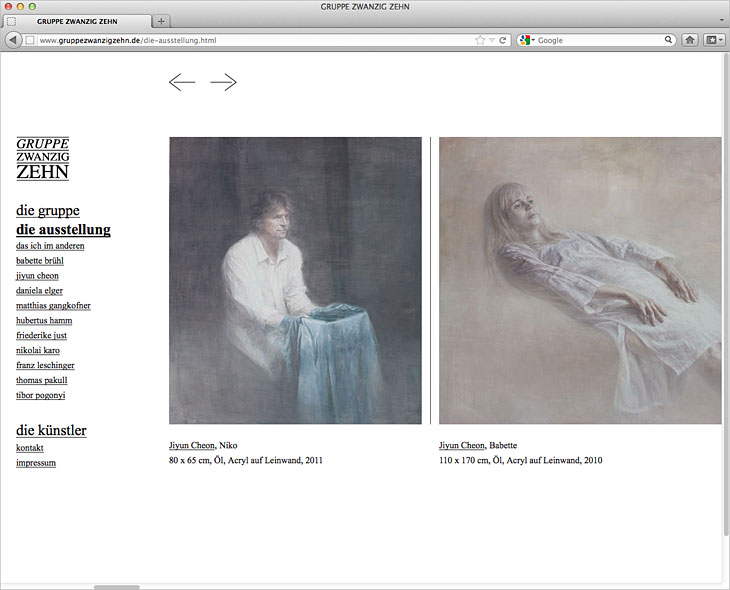
Task: Open tibor pogonyi page
Action: click(41, 395)
